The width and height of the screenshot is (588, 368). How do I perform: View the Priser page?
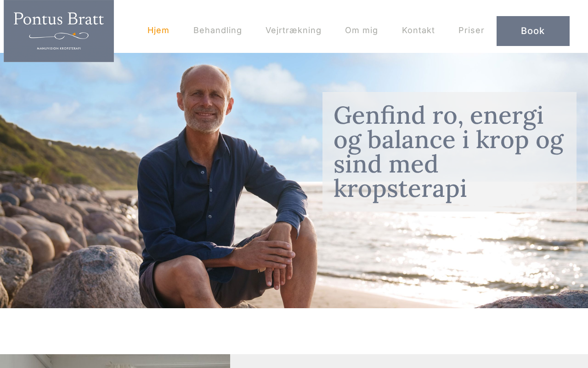click(471, 30)
